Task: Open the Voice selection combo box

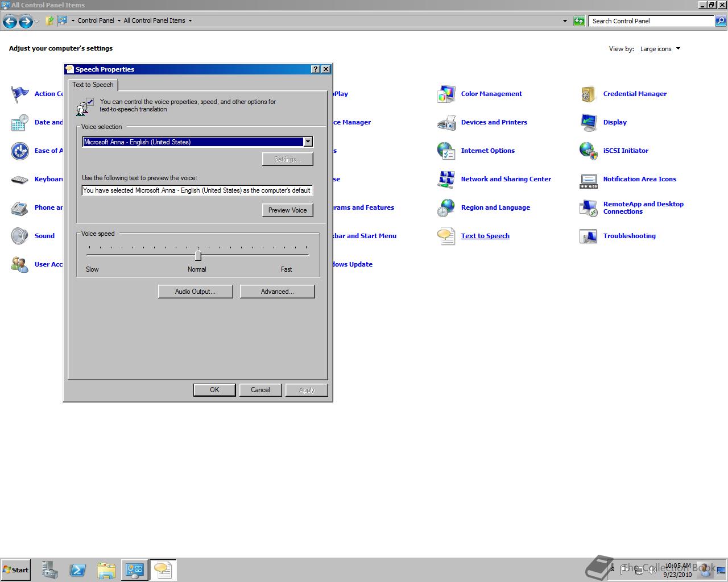Action: pyautogui.click(x=197, y=142)
